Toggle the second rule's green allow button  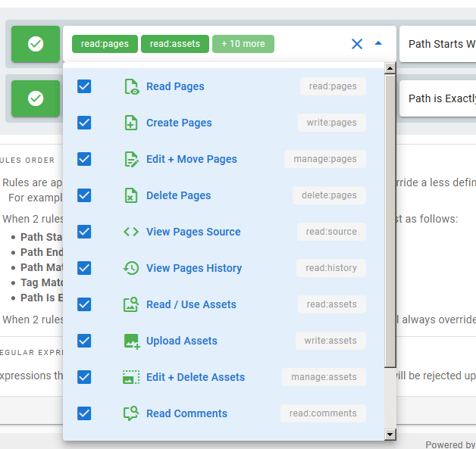[x=36, y=98]
